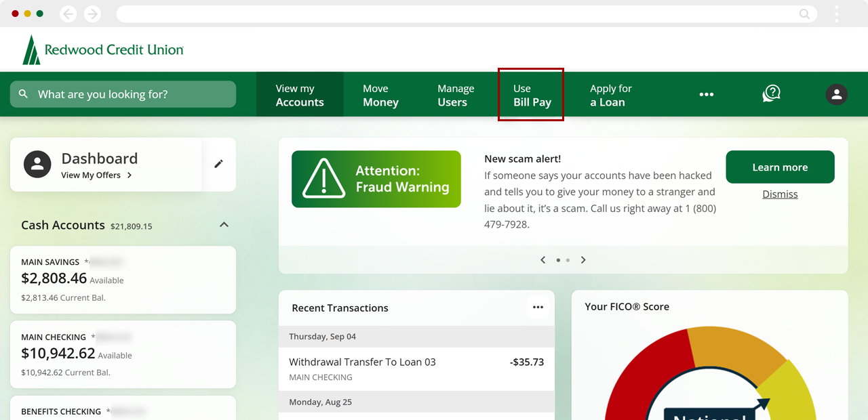868x420 pixels.
Task: Select the second carousel dot indicator
Action: point(568,259)
